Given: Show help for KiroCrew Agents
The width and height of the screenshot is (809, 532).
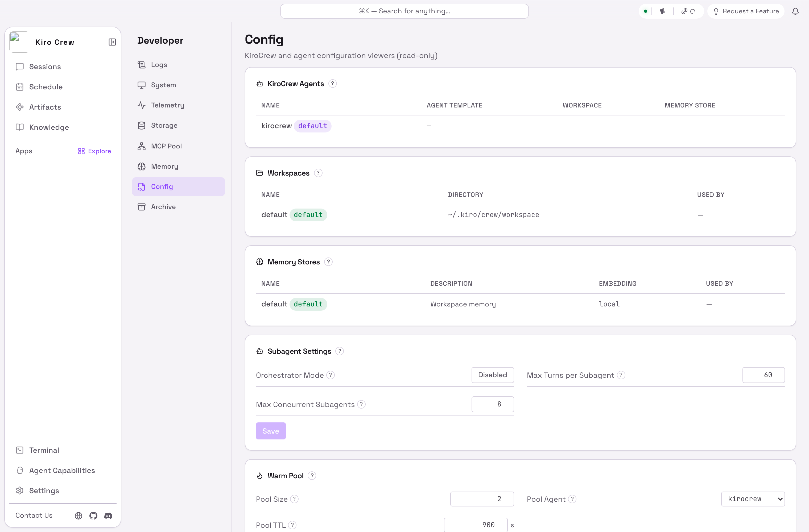Looking at the screenshot, I should [x=332, y=84].
